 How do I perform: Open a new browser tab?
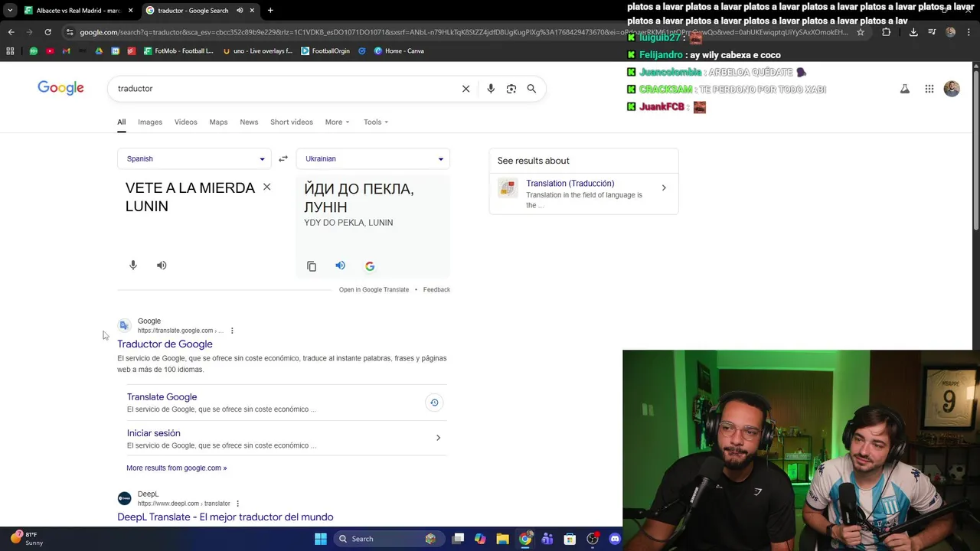coord(270,11)
